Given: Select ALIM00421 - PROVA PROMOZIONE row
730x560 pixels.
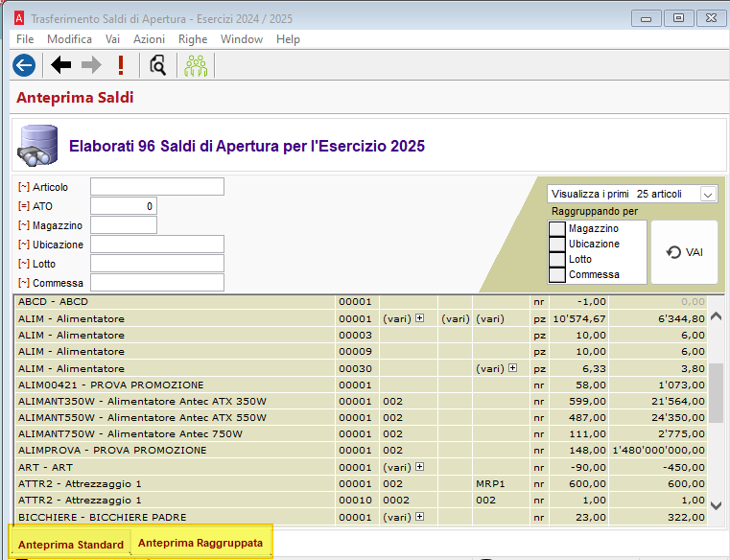Looking at the screenshot, I should 361,385.
